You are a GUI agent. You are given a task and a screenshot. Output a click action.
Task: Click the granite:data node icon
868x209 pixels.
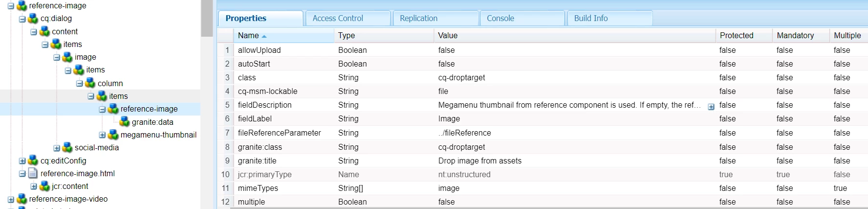(125, 122)
